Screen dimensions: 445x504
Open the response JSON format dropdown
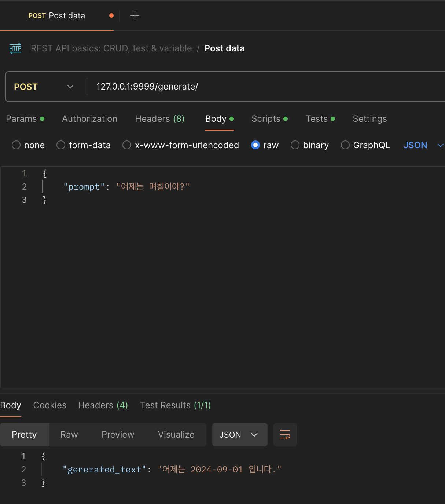pos(240,435)
